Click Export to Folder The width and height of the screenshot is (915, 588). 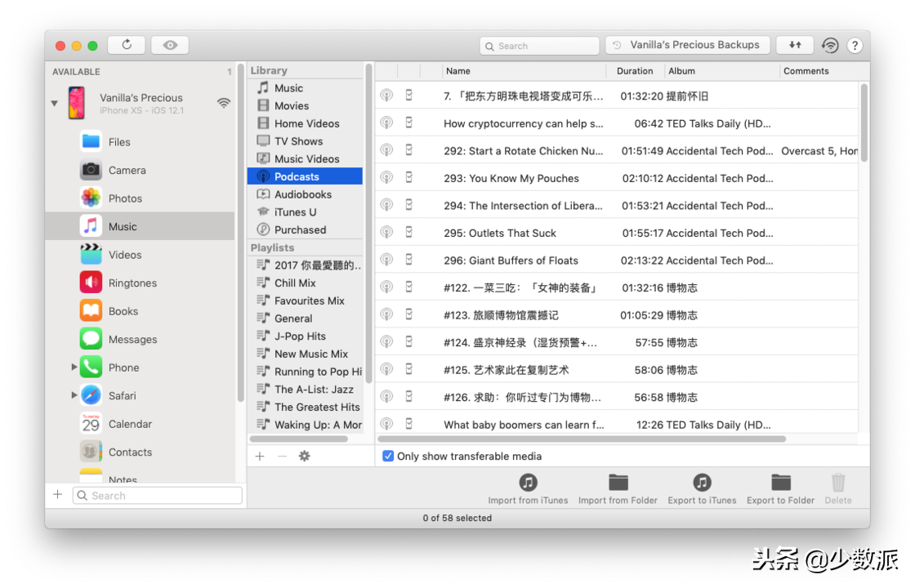point(781,489)
